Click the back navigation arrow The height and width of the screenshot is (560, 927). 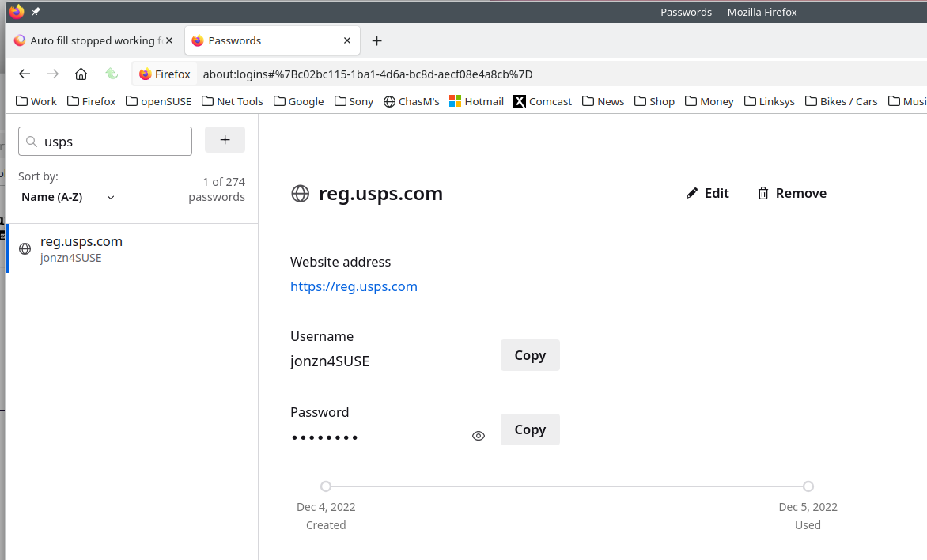[x=25, y=74]
